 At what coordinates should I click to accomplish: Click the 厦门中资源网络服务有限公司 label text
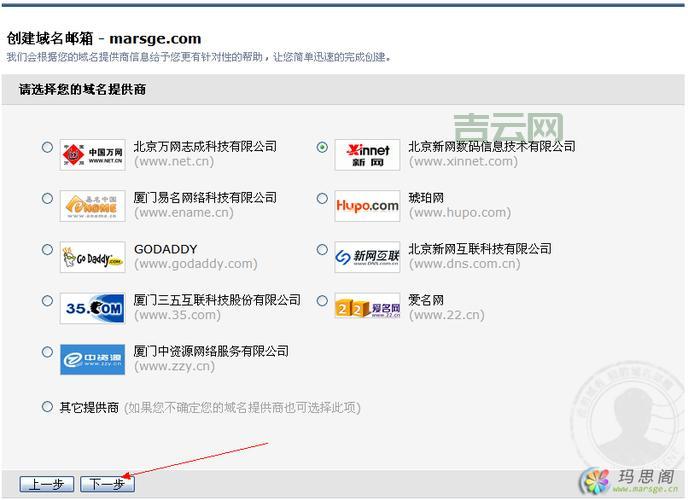click(x=211, y=351)
